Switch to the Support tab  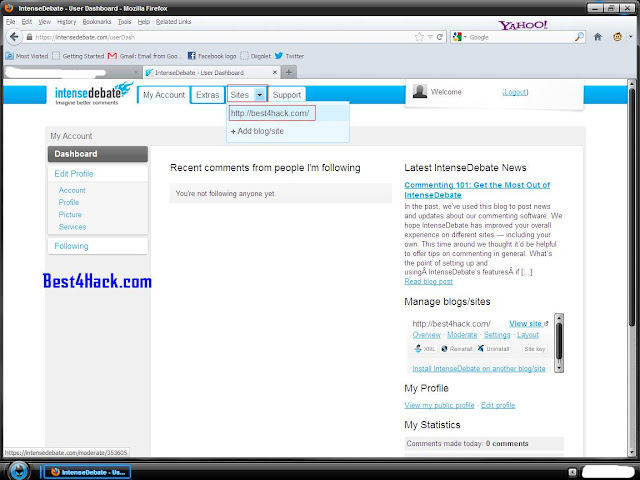tap(287, 95)
